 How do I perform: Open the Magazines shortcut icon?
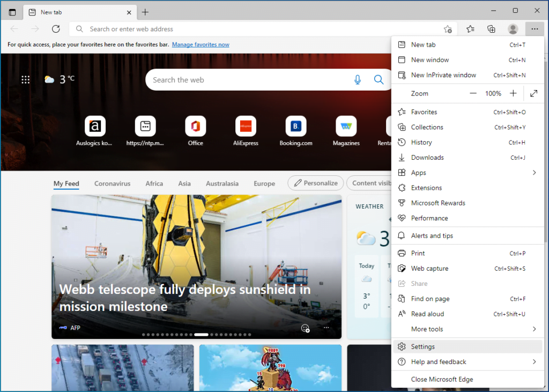tap(346, 126)
